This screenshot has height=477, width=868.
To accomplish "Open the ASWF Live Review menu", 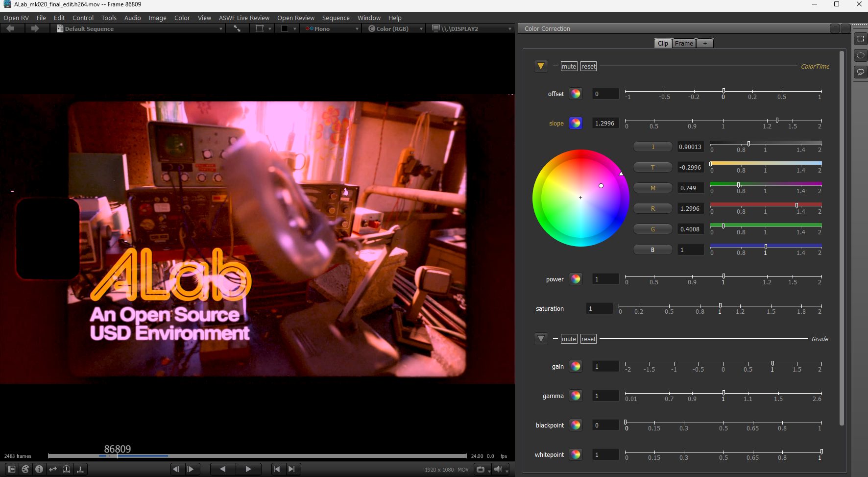I will [244, 18].
